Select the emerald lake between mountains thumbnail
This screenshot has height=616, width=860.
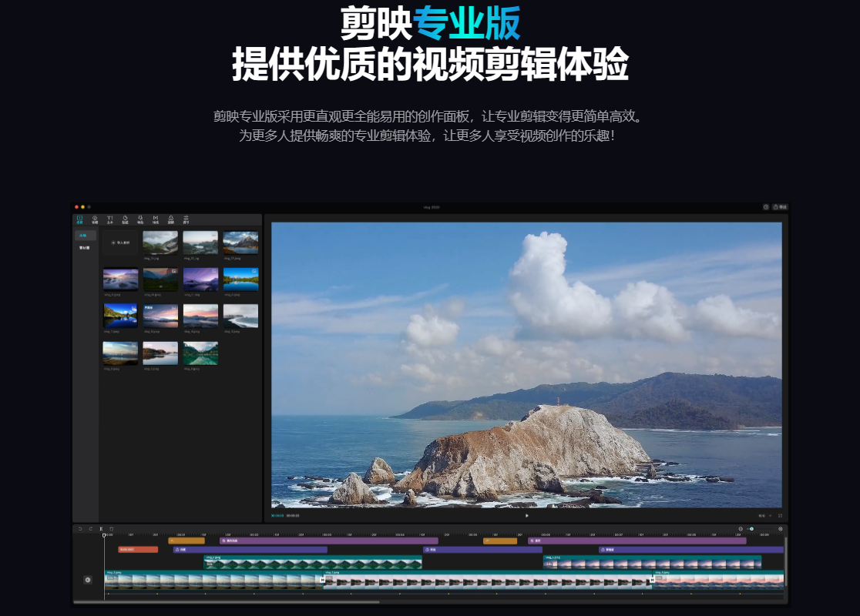pyautogui.click(x=200, y=353)
